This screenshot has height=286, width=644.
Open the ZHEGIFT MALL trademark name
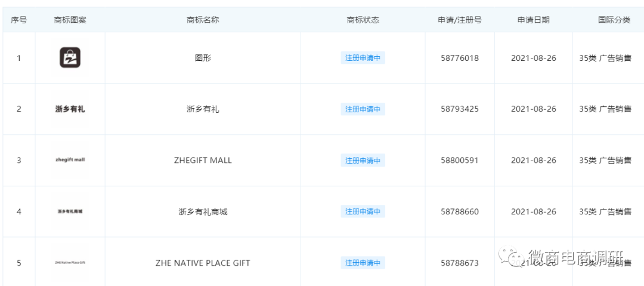click(x=203, y=161)
